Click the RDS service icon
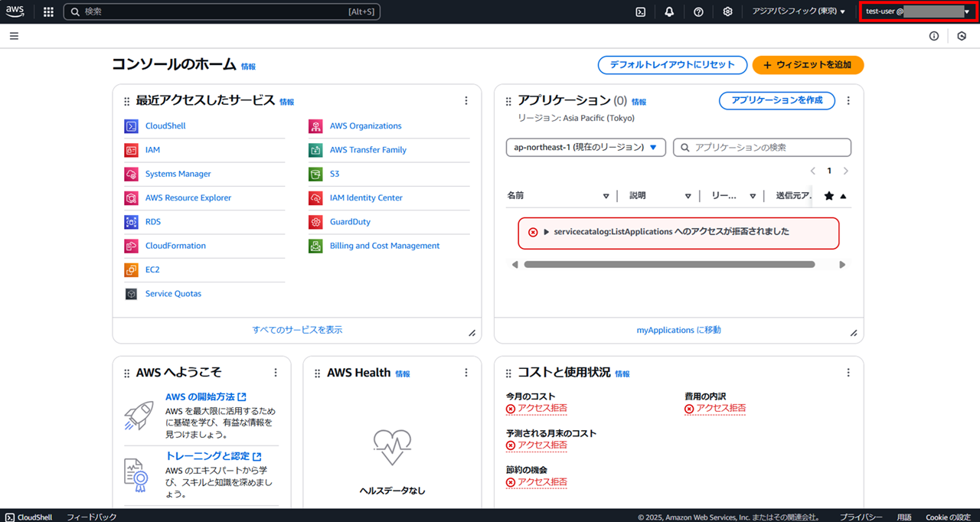This screenshot has width=980, height=522. [x=131, y=222]
